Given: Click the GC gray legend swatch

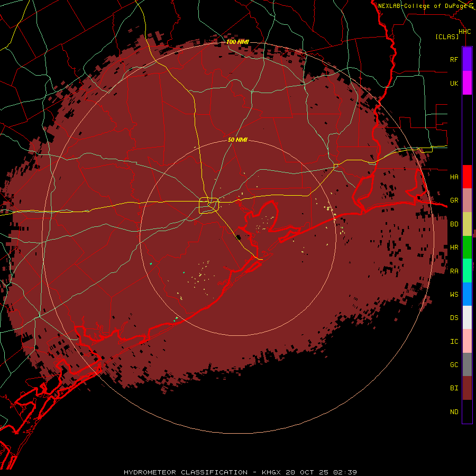Looking at the screenshot, I should [467, 364].
